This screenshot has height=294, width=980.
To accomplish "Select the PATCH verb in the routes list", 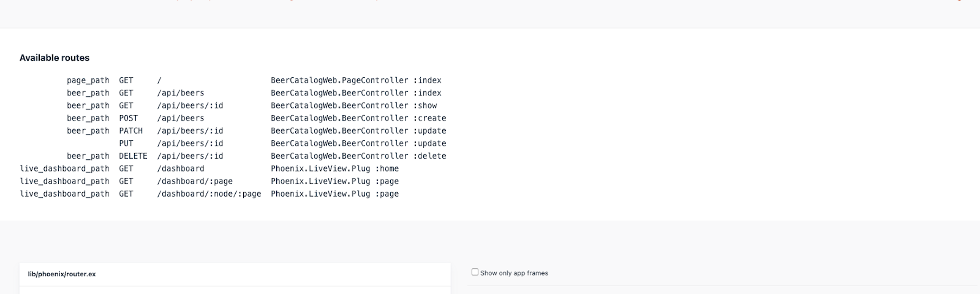I will 130,130.
